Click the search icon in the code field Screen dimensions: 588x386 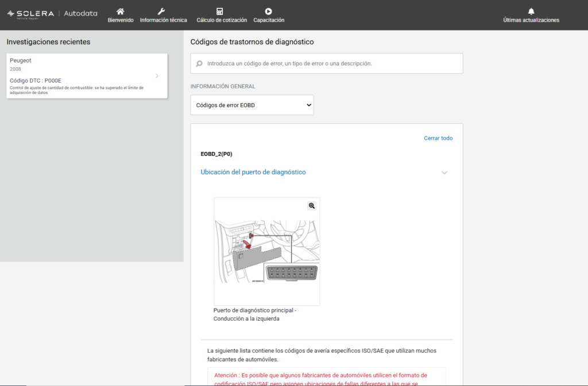[199, 64]
